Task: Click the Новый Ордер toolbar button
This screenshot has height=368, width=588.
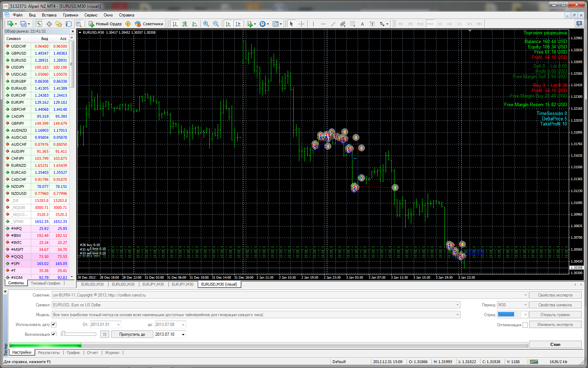Action: (x=105, y=24)
